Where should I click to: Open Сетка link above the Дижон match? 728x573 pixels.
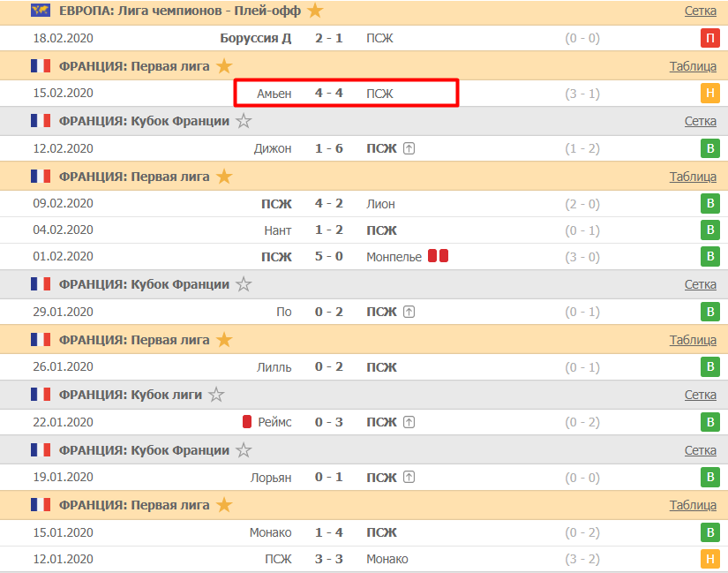[700, 121]
